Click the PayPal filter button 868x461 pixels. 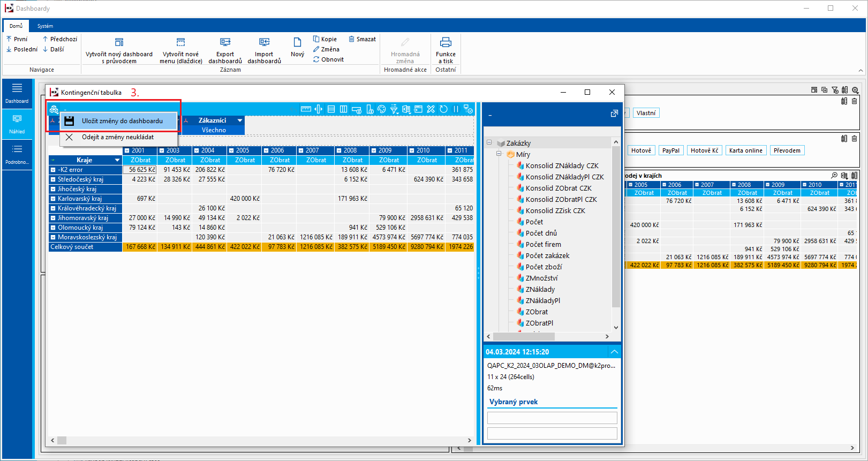point(670,150)
